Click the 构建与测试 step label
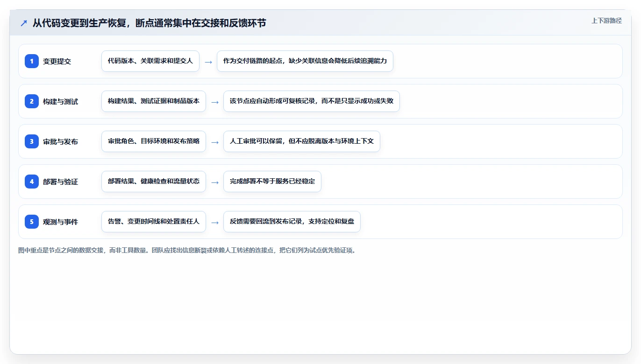Screen dimensions: 641x364 point(60,102)
